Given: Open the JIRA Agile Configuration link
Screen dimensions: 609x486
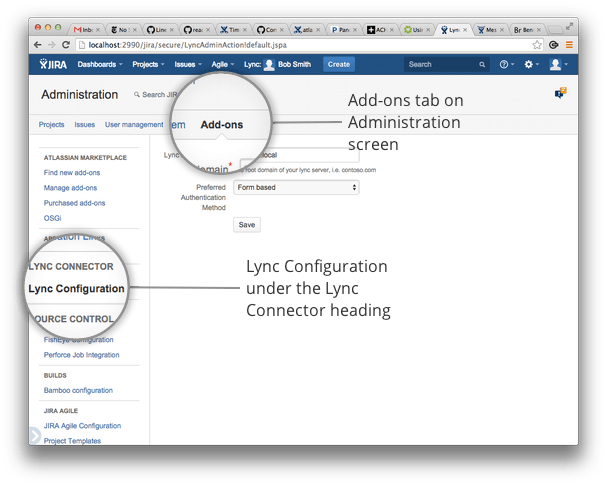Looking at the screenshot, I should pos(82,426).
